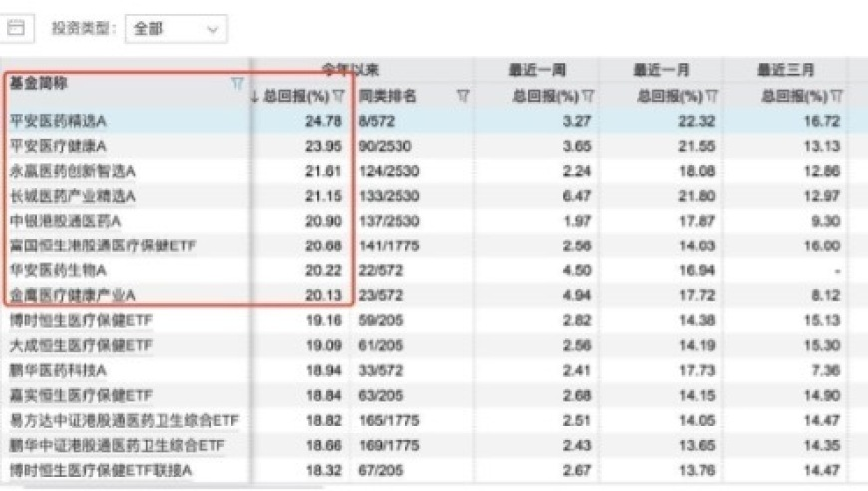Click three-month return value 16.72
This screenshot has width=868, height=491.
point(822,121)
